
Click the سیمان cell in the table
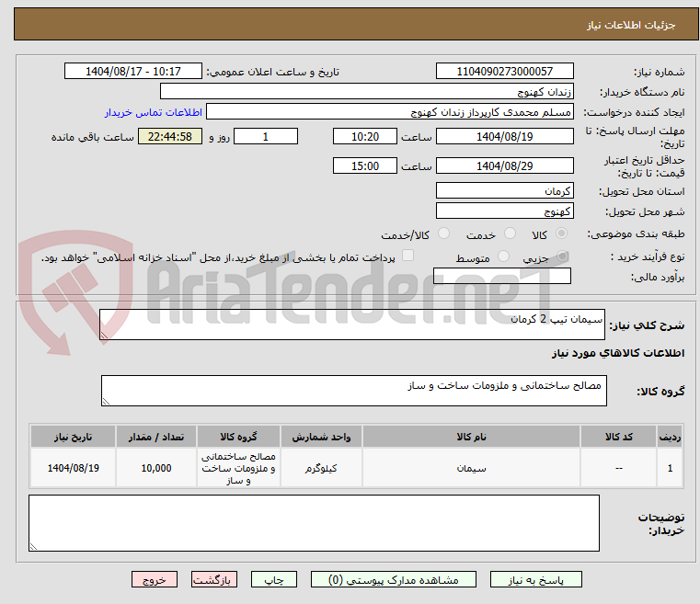pyautogui.click(x=471, y=468)
